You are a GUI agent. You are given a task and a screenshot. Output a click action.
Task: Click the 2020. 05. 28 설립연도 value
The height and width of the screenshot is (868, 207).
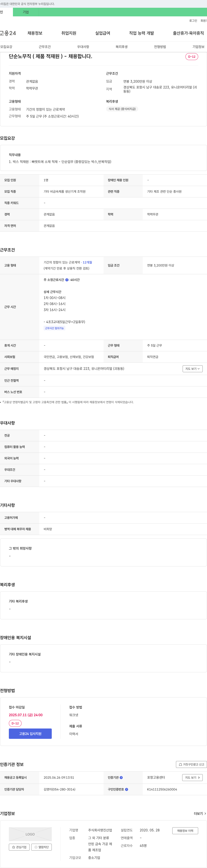point(150,830)
